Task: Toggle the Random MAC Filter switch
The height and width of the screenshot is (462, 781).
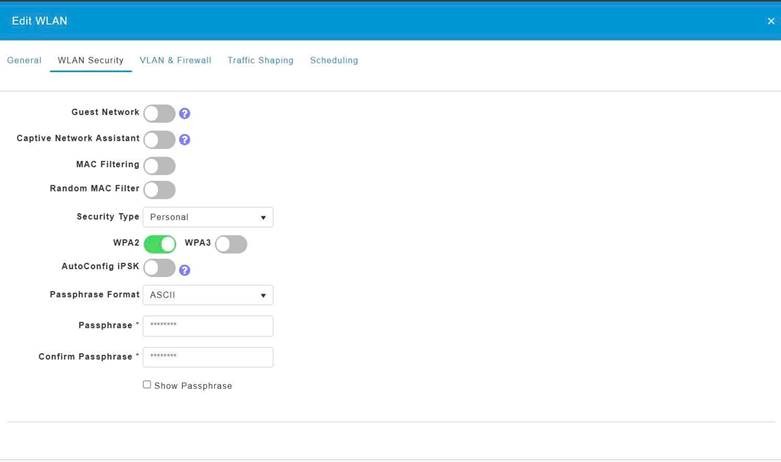Action: click(159, 190)
